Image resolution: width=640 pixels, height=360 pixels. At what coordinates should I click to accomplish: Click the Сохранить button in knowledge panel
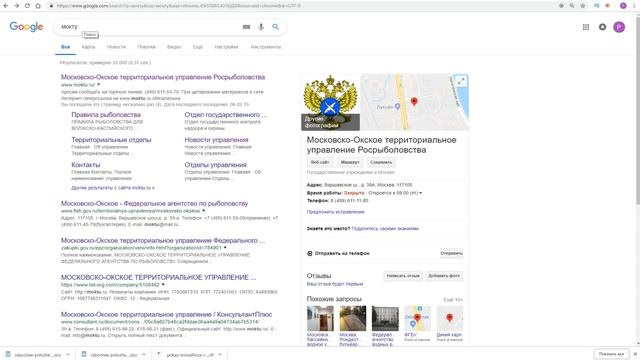pos(381,162)
